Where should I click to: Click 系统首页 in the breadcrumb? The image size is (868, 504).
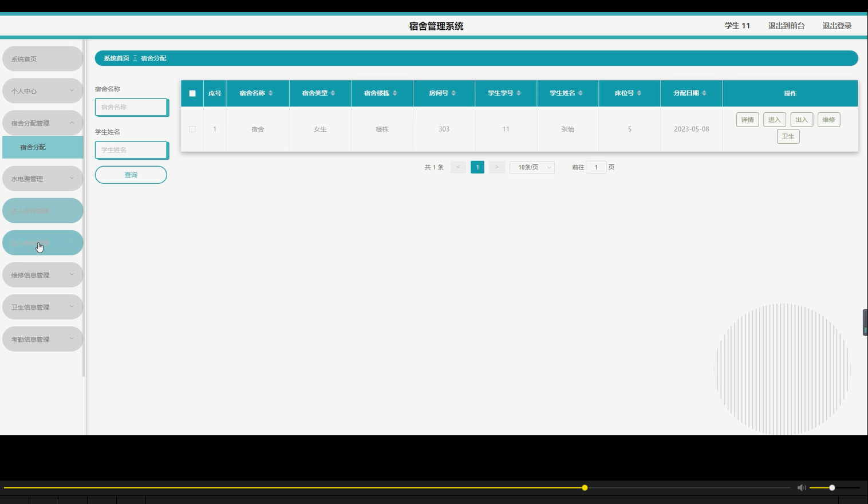tap(116, 58)
